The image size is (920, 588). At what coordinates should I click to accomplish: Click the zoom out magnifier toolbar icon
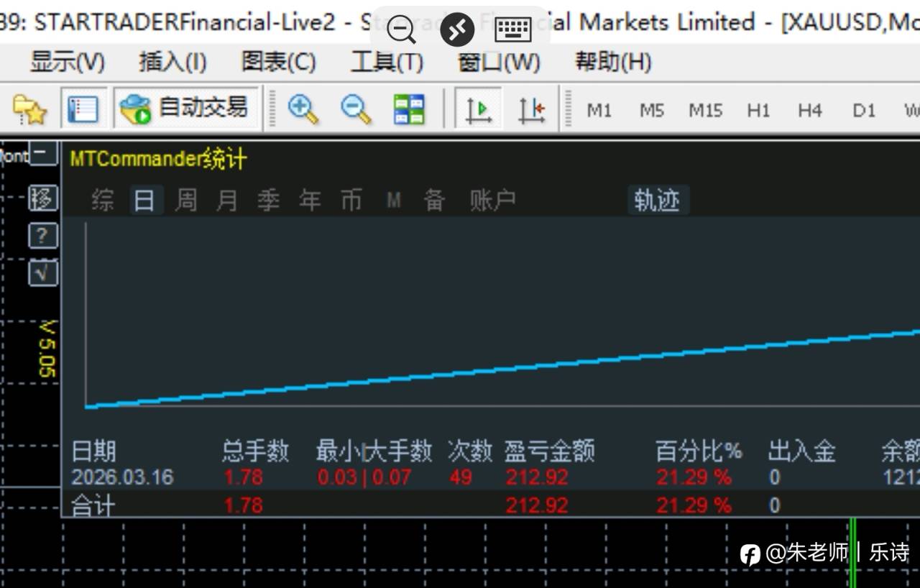(x=356, y=109)
